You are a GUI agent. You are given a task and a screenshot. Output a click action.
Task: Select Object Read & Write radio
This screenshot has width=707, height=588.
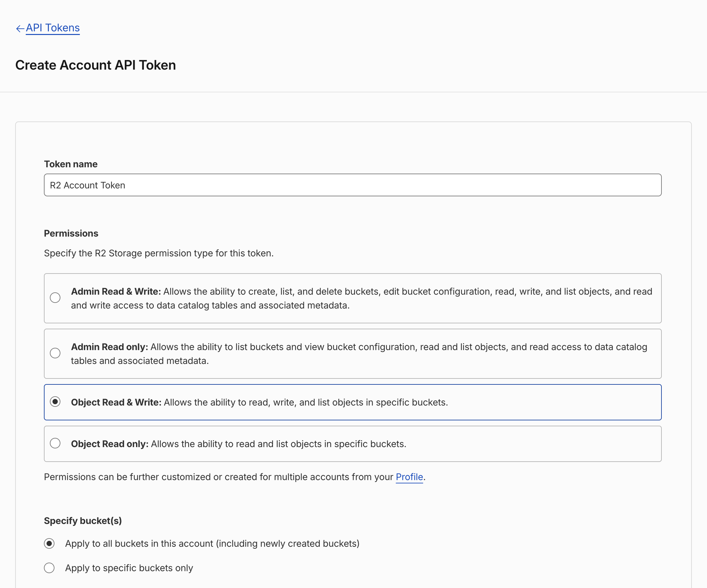coord(55,402)
